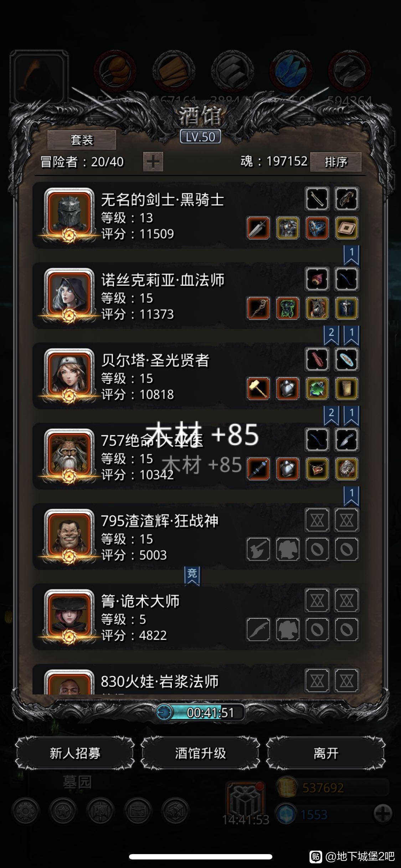Viewport: 401px width, 868px height.
Task: Click the 新人招募 recruit button
Action: (x=75, y=753)
